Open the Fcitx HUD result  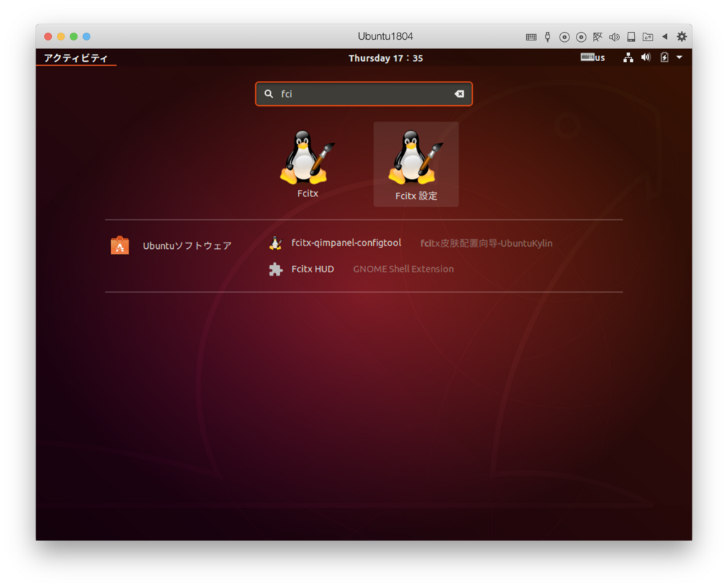tap(313, 269)
